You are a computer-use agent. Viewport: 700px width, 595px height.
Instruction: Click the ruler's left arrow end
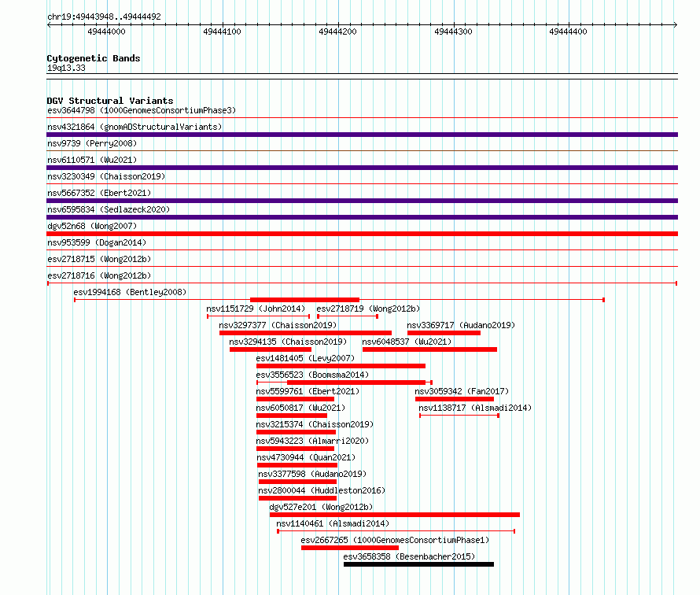point(49,24)
